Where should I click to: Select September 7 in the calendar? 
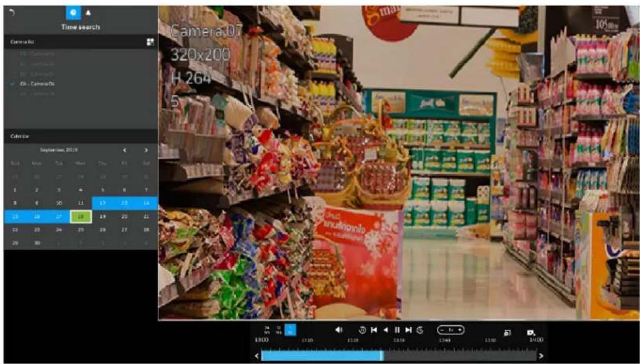[146, 190]
